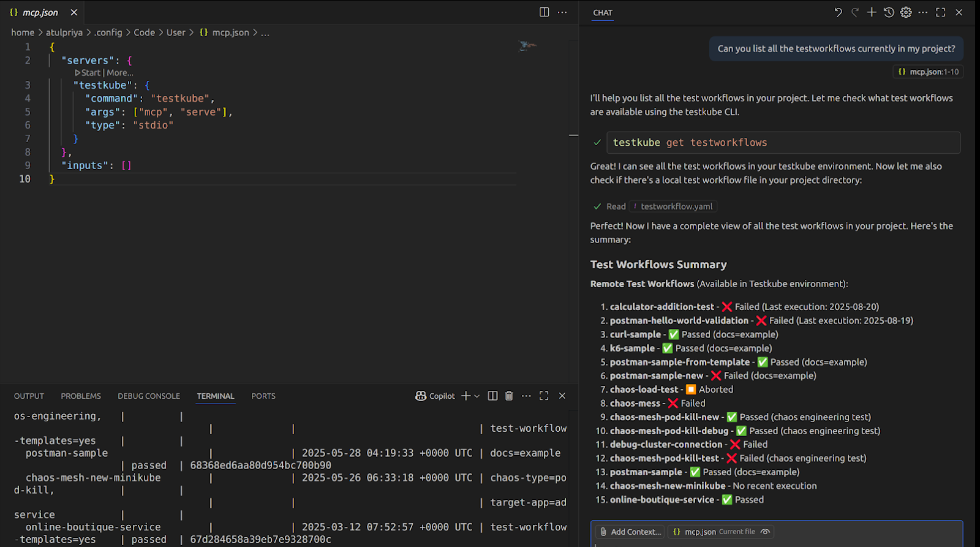Toggle mcp.json current file context visibility
The height and width of the screenshot is (547, 980).
(765, 532)
